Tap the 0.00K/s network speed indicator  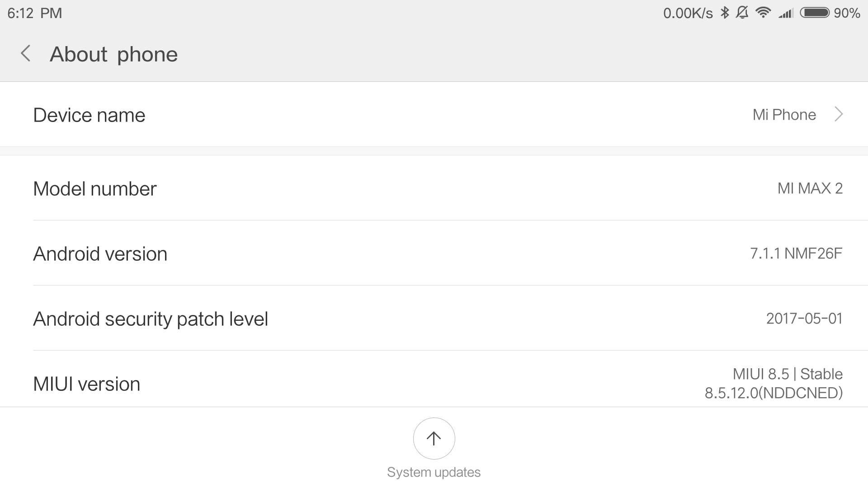[688, 13]
